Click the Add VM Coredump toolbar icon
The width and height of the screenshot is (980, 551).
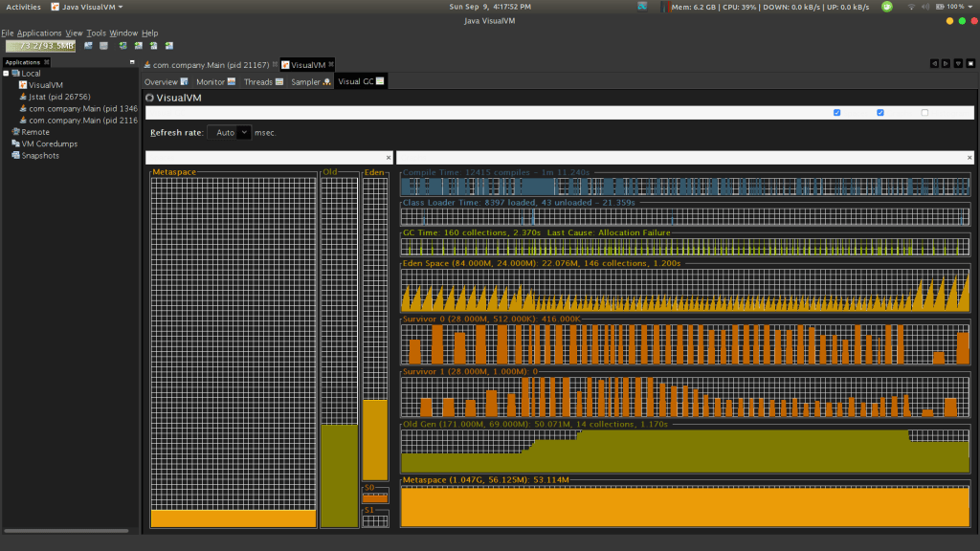point(154,45)
